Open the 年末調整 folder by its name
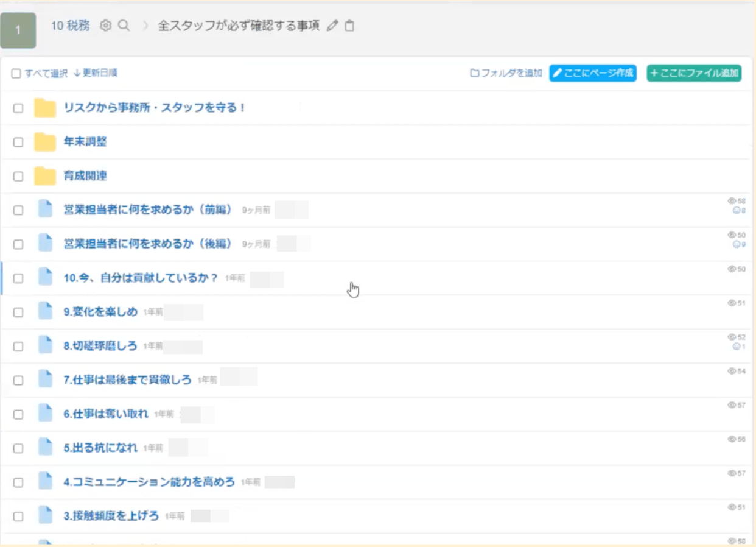Screen dimensions: 756x547 [x=85, y=142]
